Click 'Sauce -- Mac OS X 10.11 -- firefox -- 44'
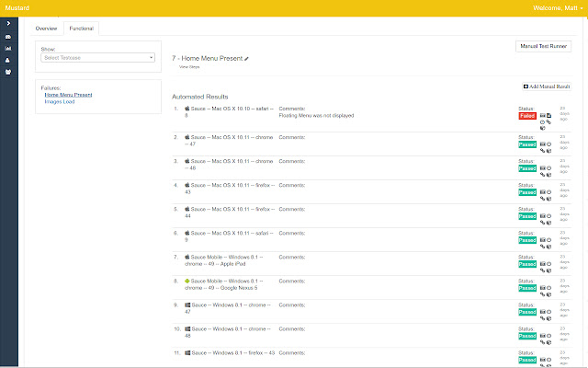Image resolution: width=588 pixels, height=368 pixels. click(230, 213)
